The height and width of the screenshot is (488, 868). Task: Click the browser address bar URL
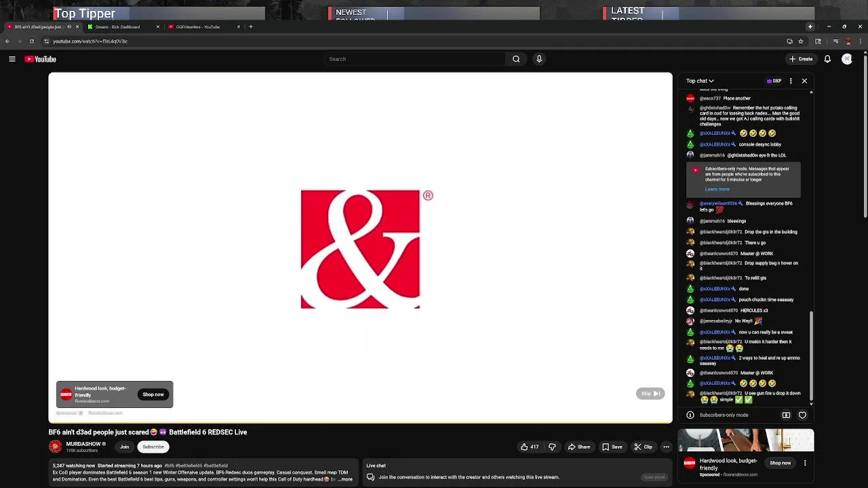pos(90,41)
